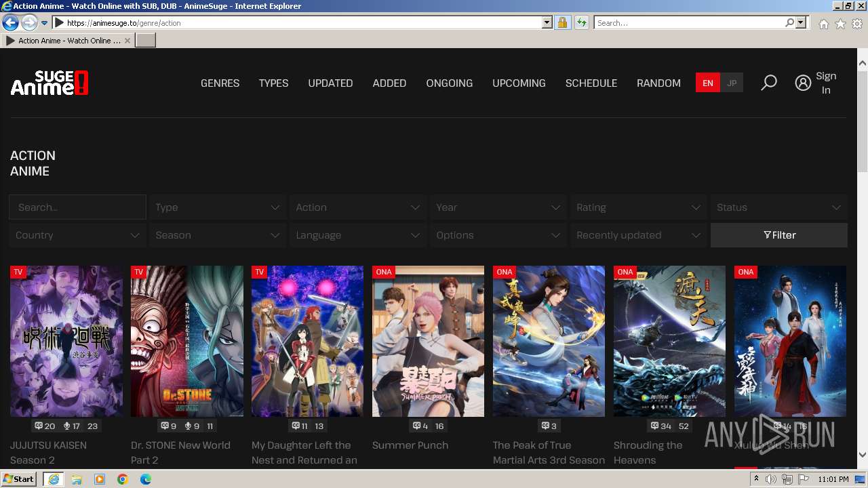Open the Dr. STONE poster thumbnail
The width and height of the screenshot is (868, 488).
click(x=187, y=341)
